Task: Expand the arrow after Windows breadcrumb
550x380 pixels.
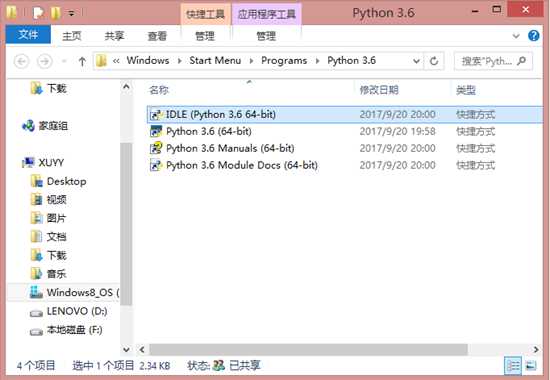Action: pos(180,61)
